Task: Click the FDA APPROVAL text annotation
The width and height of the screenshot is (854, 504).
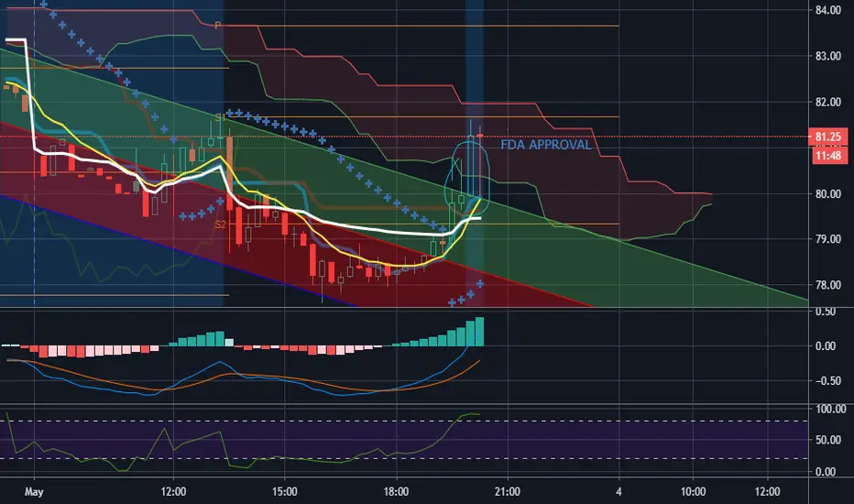Action: pyautogui.click(x=546, y=145)
